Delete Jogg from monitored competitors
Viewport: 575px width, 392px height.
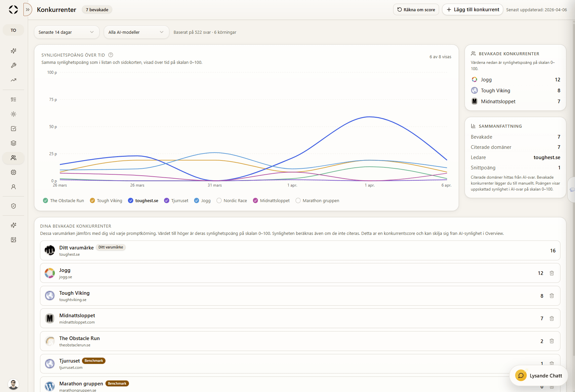pyautogui.click(x=552, y=273)
